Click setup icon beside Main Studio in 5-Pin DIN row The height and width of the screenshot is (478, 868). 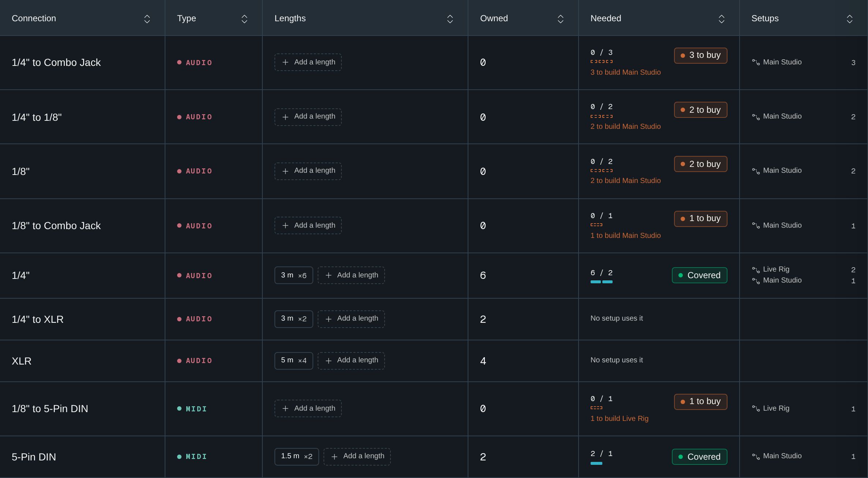(x=756, y=456)
